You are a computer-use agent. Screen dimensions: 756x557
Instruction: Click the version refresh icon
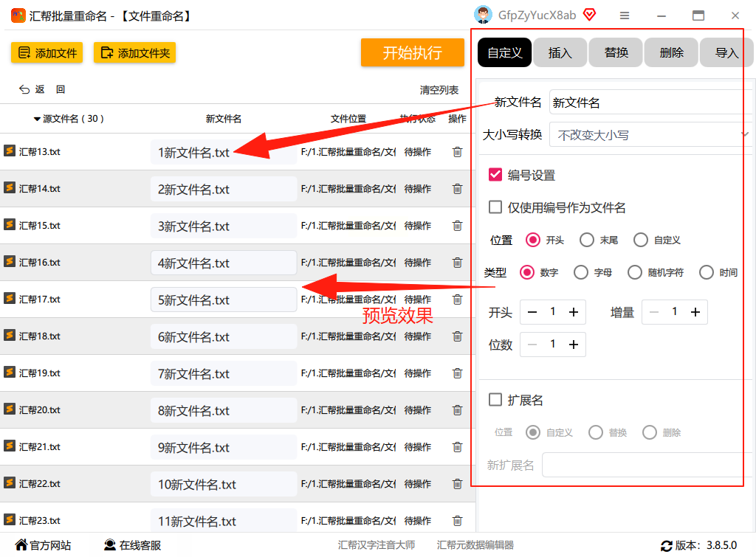coord(667,545)
